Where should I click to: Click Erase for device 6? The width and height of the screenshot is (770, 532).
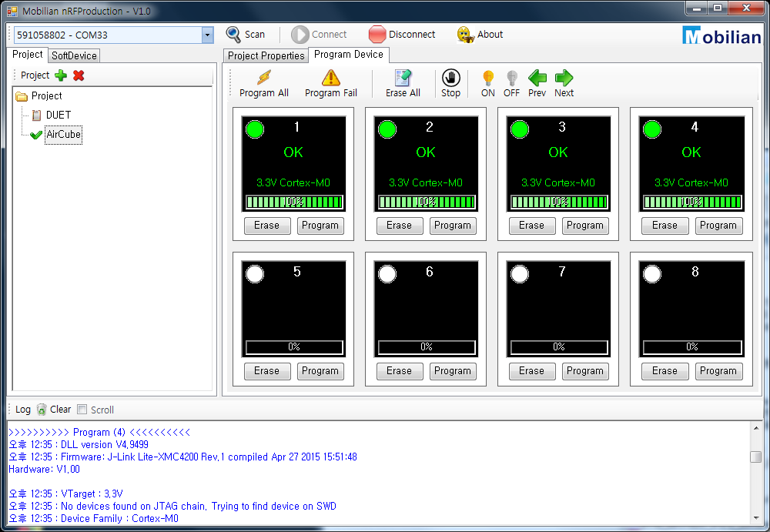(399, 371)
